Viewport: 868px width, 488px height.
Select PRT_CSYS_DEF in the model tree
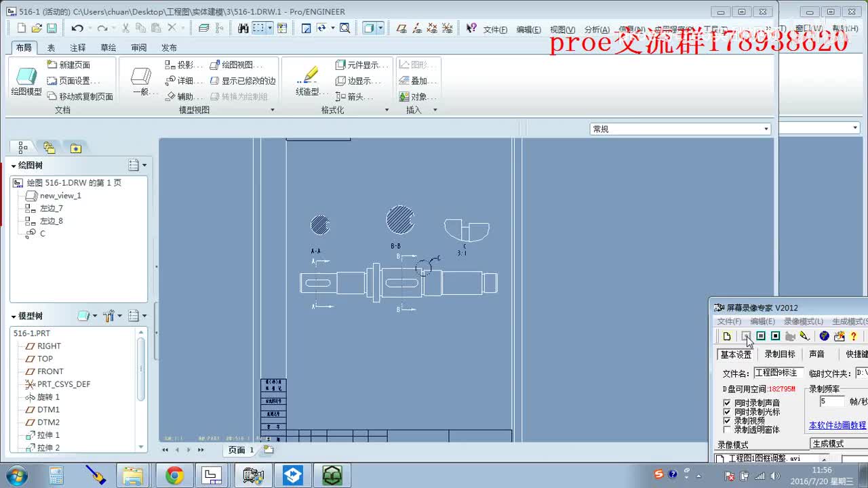(58, 384)
